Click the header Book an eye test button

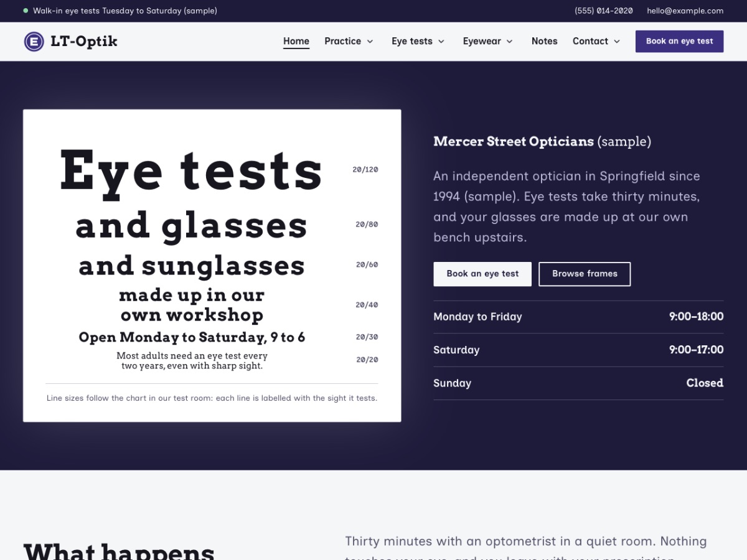point(679,41)
